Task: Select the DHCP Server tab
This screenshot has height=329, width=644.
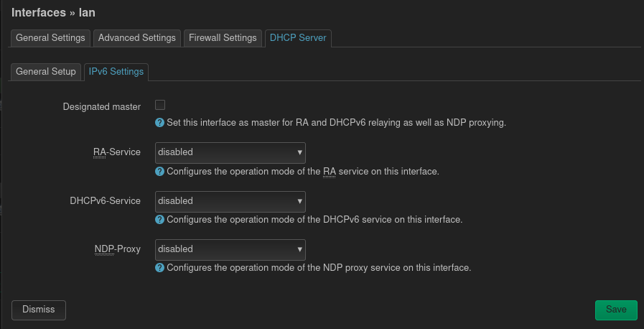Action: [x=298, y=38]
